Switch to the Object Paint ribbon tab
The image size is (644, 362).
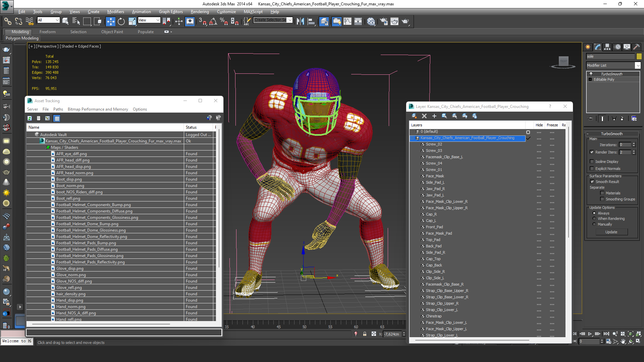[x=112, y=32]
